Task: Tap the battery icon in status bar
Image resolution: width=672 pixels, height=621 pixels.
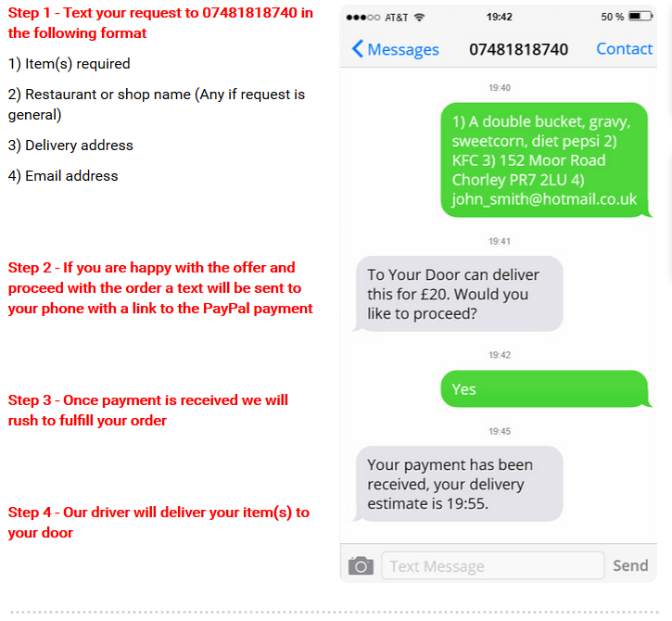Action: click(640, 17)
